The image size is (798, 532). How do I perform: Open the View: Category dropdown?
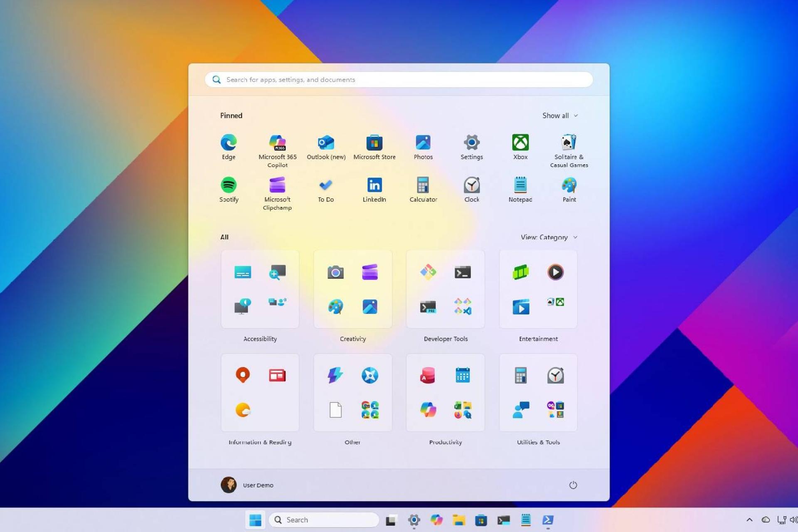[x=549, y=237]
